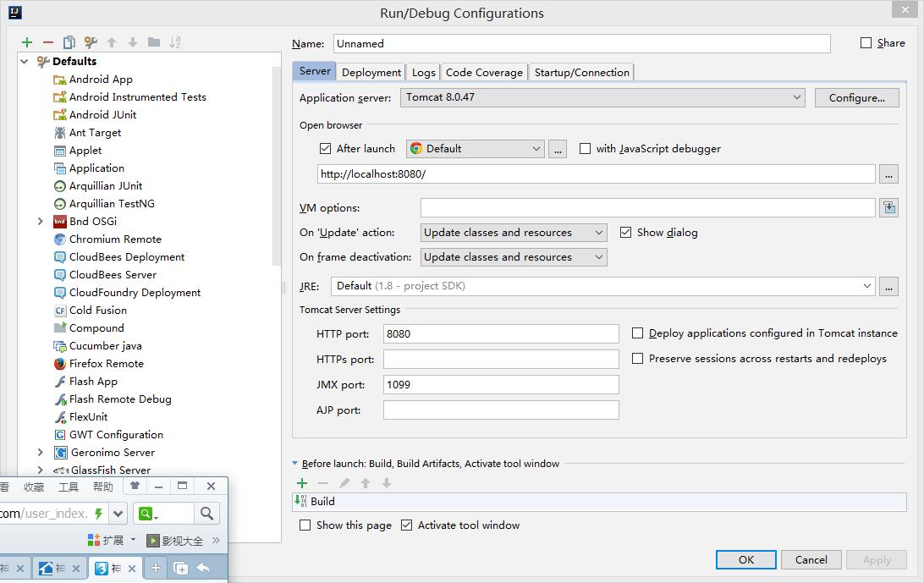Click 工具 menu in browser window

[69, 487]
